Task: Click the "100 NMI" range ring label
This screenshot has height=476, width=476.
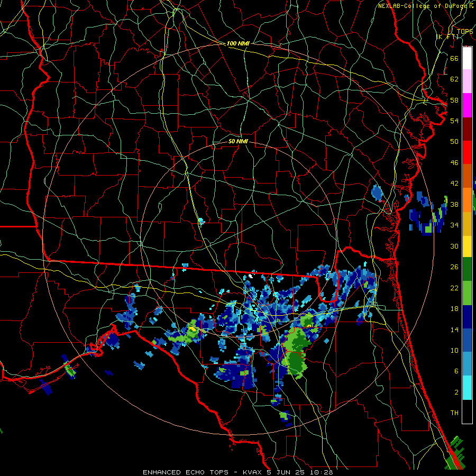Action: (x=238, y=43)
